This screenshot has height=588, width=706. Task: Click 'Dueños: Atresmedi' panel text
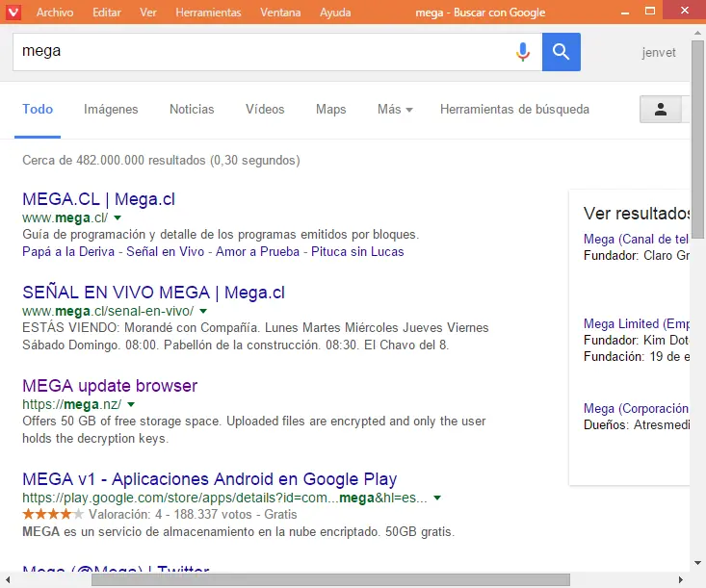click(x=637, y=424)
